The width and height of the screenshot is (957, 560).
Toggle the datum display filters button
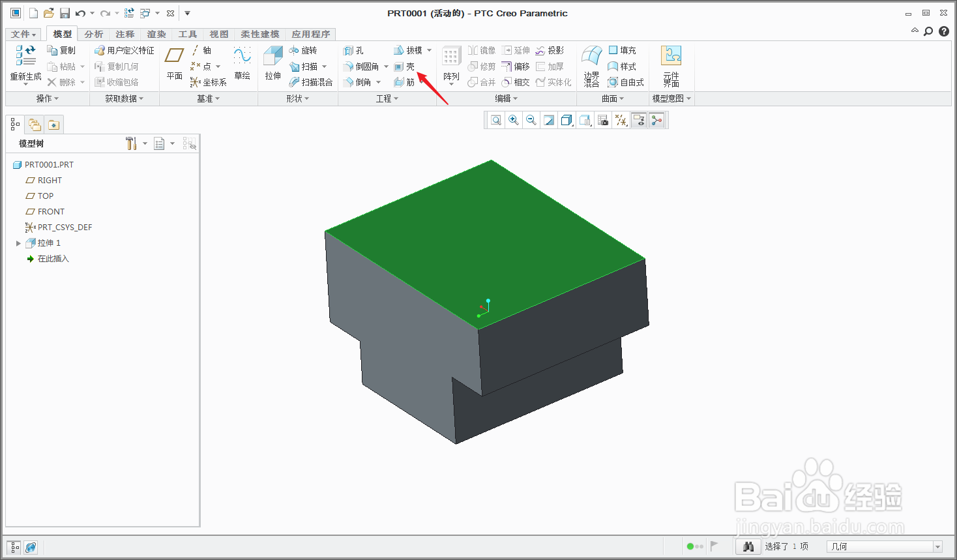(x=621, y=120)
